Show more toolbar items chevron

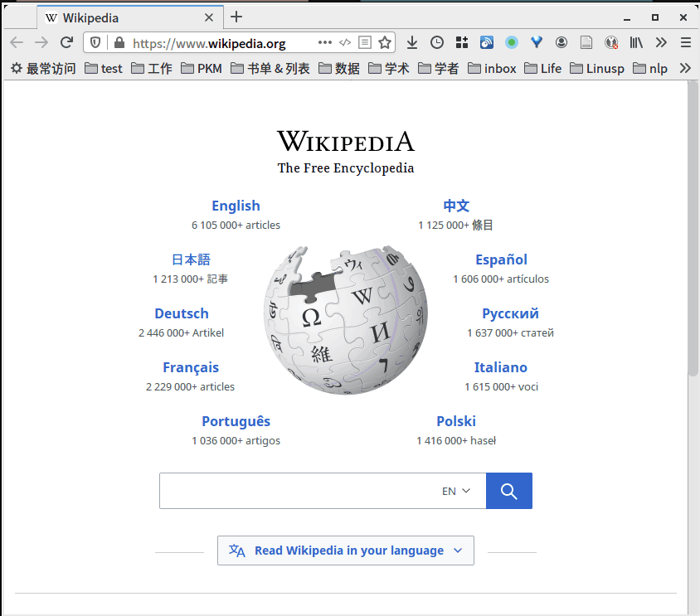[661, 42]
